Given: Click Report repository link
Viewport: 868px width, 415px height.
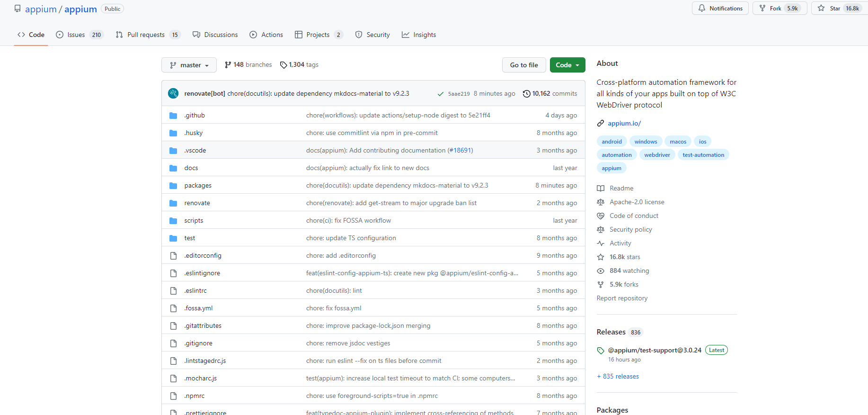Looking at the screenshot, I should [x=622, y=298].
